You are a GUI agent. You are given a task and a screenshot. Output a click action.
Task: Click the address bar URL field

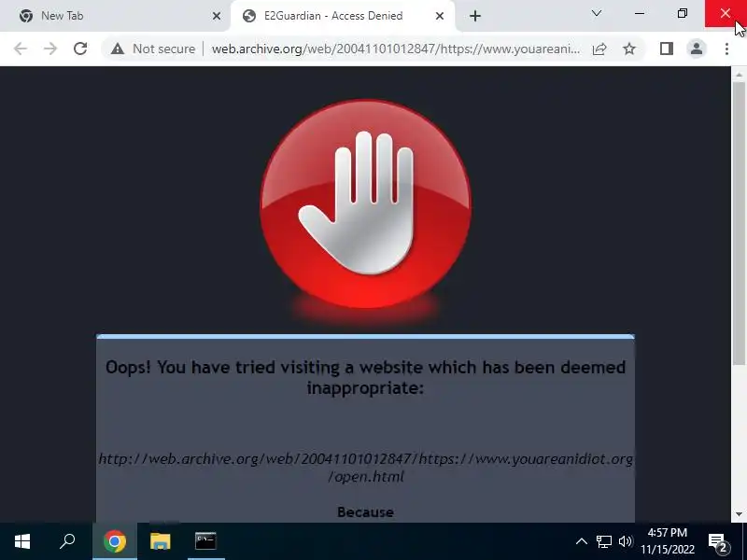point(395,49)
